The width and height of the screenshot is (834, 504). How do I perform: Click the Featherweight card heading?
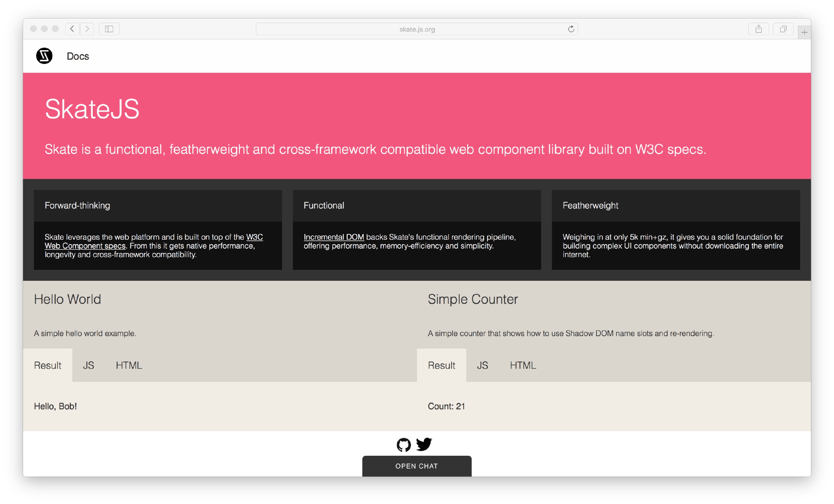[x=590, y=206]
